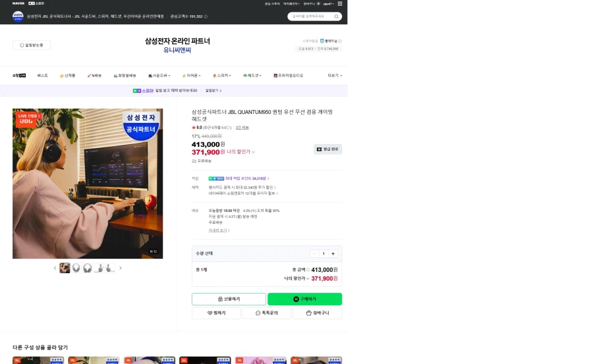Open 최대 적립 포인트 24,016원 details
Viewport: 593px width, 364px height.
click(x=247, y=178)
